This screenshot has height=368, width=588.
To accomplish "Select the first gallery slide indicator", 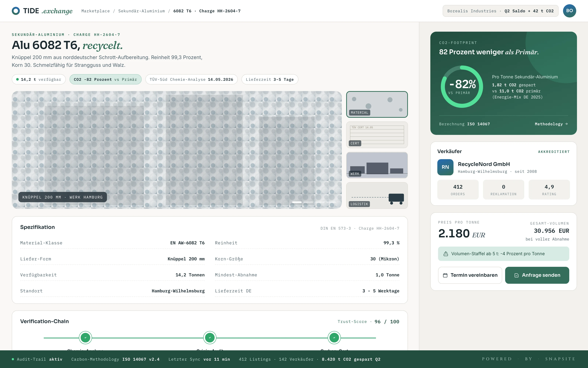I will pos(297,202).
